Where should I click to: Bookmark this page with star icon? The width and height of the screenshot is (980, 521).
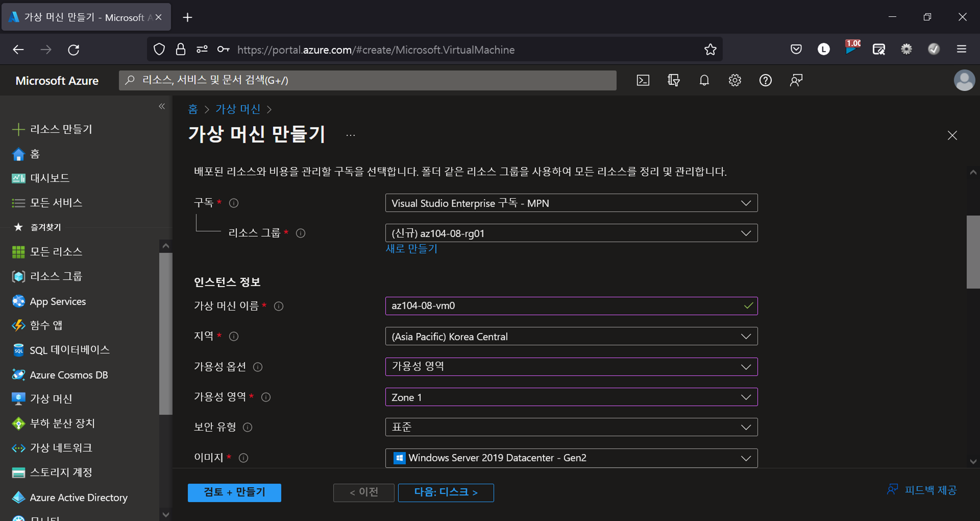click(710, 50)
